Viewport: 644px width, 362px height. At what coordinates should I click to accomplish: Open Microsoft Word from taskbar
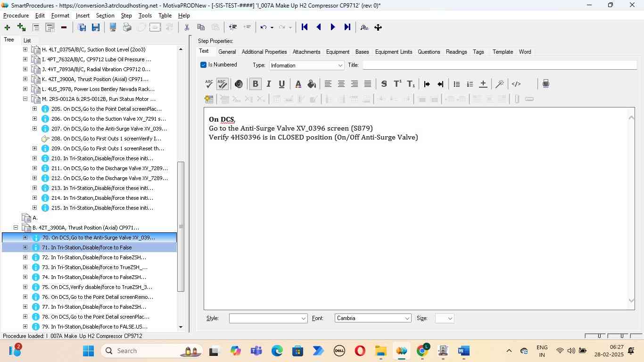click(x=463, y=351)
